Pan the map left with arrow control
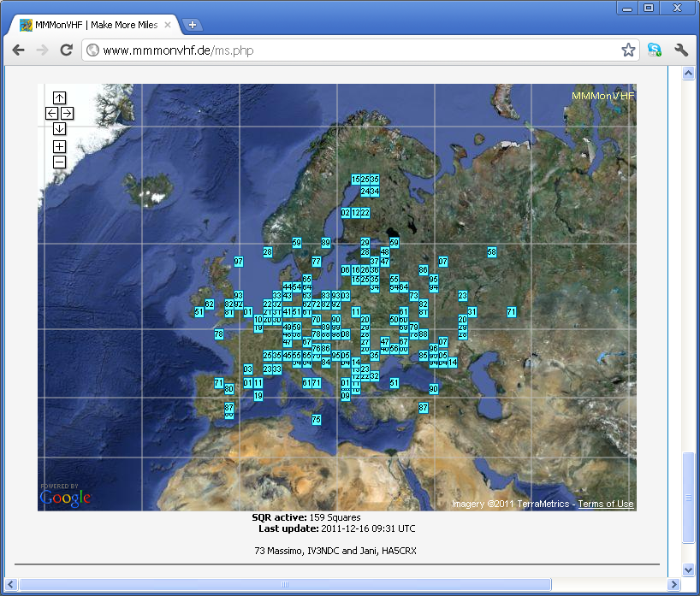 (x=51, y=113)
